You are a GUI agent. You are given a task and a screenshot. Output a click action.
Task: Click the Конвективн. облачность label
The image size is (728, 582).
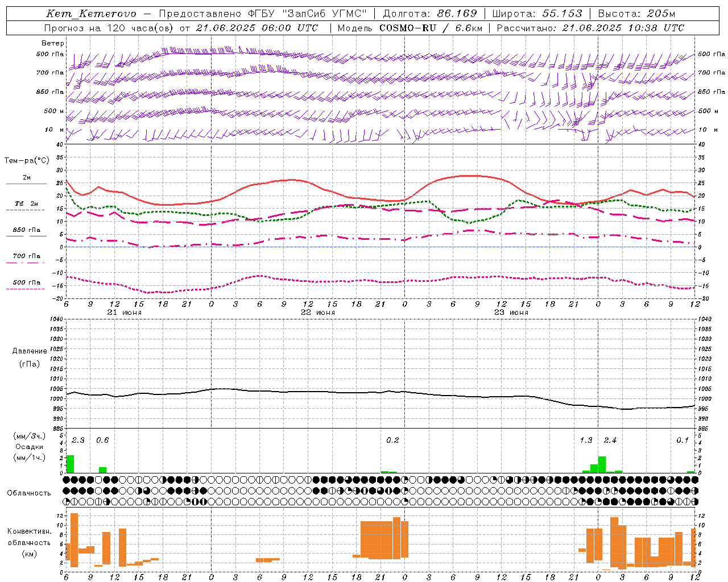[29, 537]
